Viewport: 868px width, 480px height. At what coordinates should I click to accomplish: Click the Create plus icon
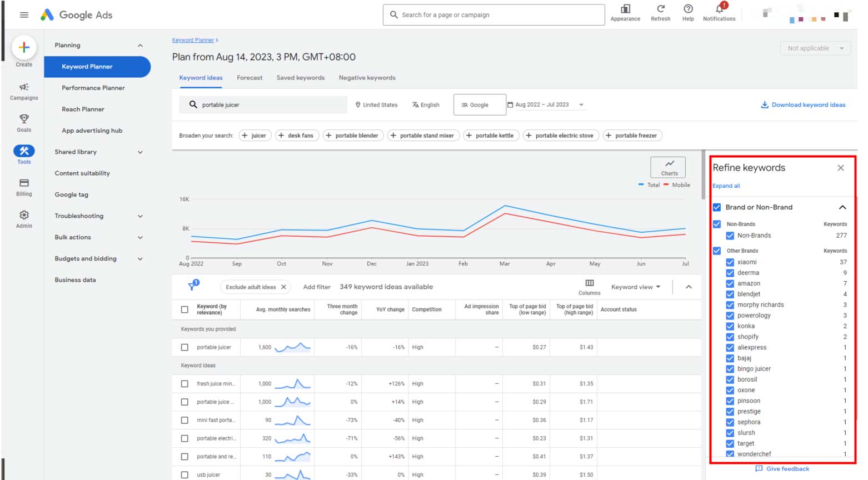tap(24, 48)
